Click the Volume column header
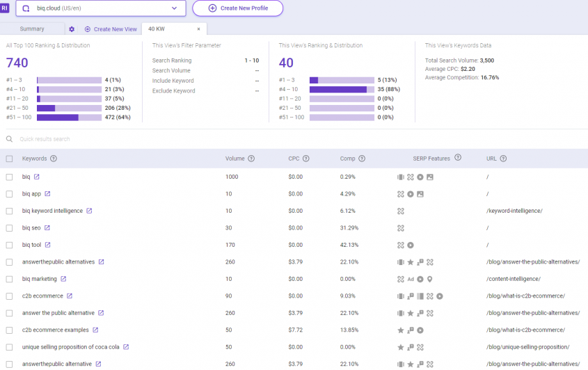The width and height of the screenshot is (588, 370). click(x=235, y=159)
